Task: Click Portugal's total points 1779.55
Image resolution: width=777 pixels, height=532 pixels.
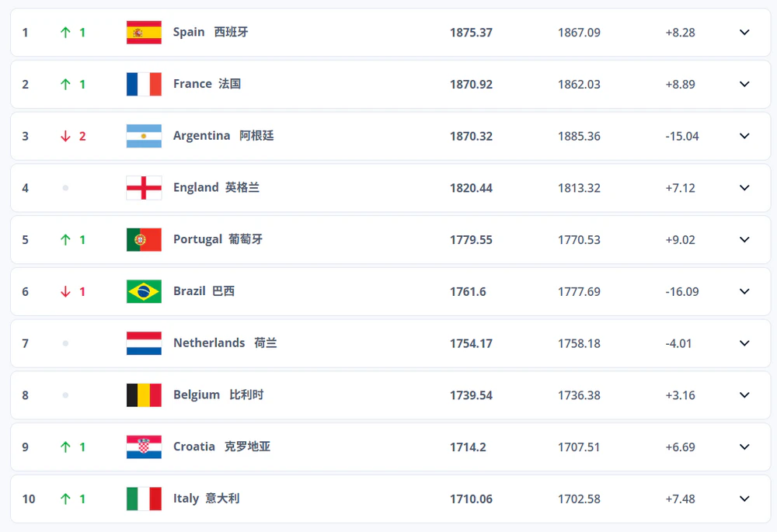Action: [471, 240]
